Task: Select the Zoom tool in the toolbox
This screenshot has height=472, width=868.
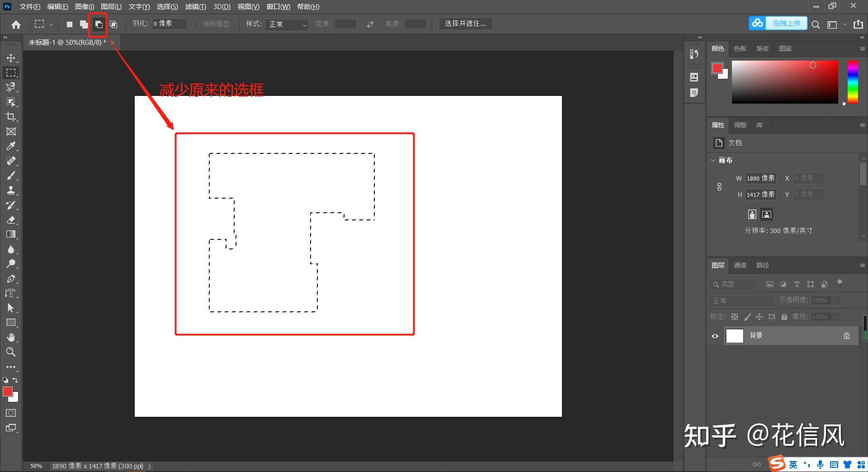Action: pos(11,352)
